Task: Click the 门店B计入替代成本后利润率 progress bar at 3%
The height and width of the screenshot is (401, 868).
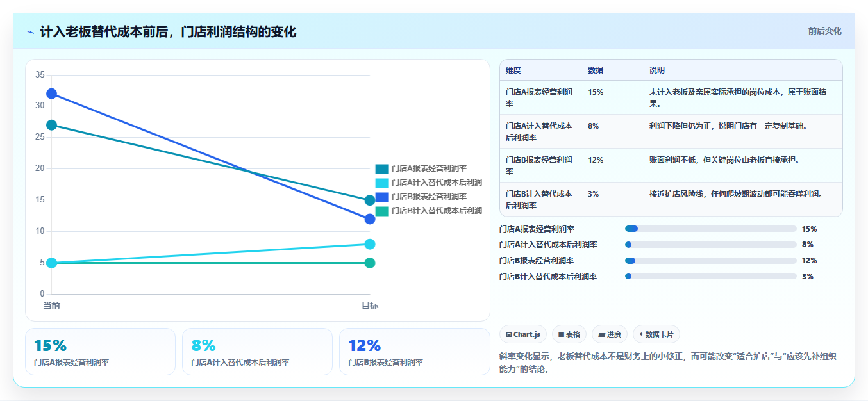Action: coord(711,277)
